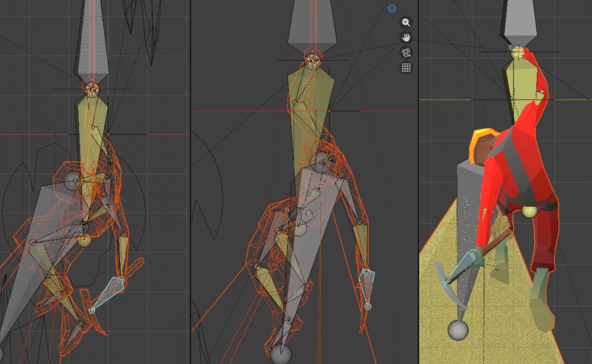Switch perspective/orthographic with the grid icon
592x364 pixels.
click(x=406, y=68)
